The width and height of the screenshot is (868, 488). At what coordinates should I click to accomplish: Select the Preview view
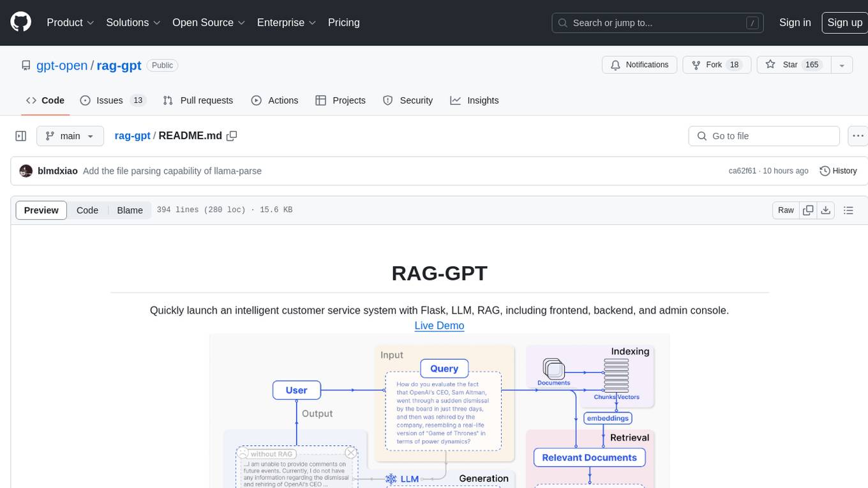click(41, 210)
